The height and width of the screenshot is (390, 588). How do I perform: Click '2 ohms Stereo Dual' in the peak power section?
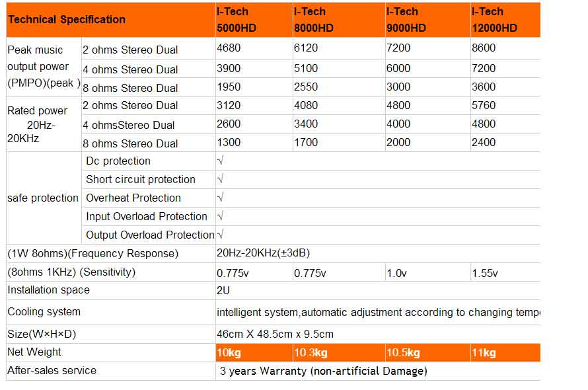[x=130, y=50]
